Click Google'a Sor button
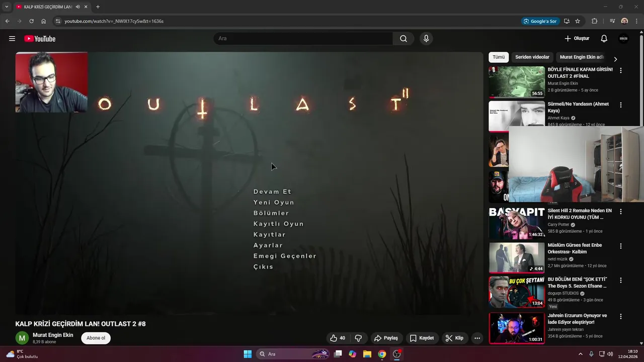 point(540,21)
